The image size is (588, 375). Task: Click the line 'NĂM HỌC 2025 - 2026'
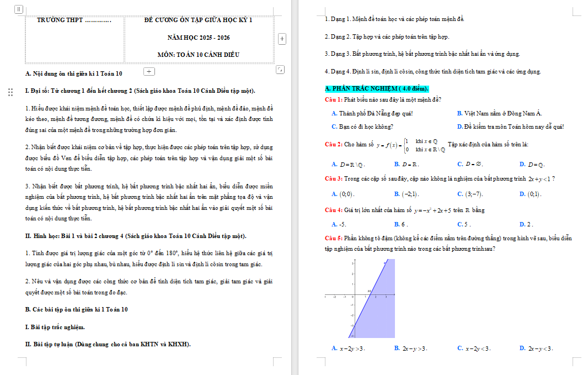tap(199, 38)
